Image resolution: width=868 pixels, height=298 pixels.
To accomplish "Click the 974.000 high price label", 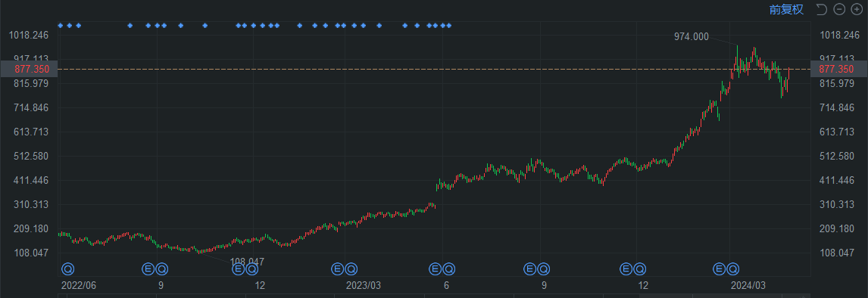I will tap(692, 36).
